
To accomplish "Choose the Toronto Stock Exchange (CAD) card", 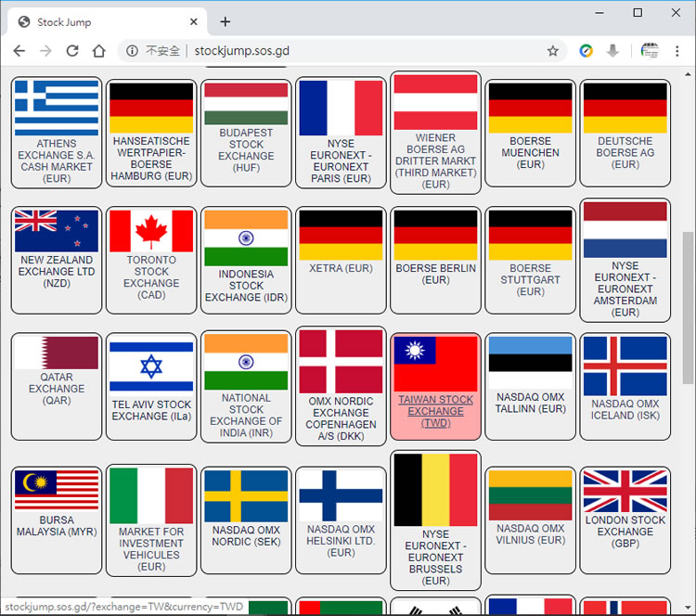I will click(x=151, y=260).
